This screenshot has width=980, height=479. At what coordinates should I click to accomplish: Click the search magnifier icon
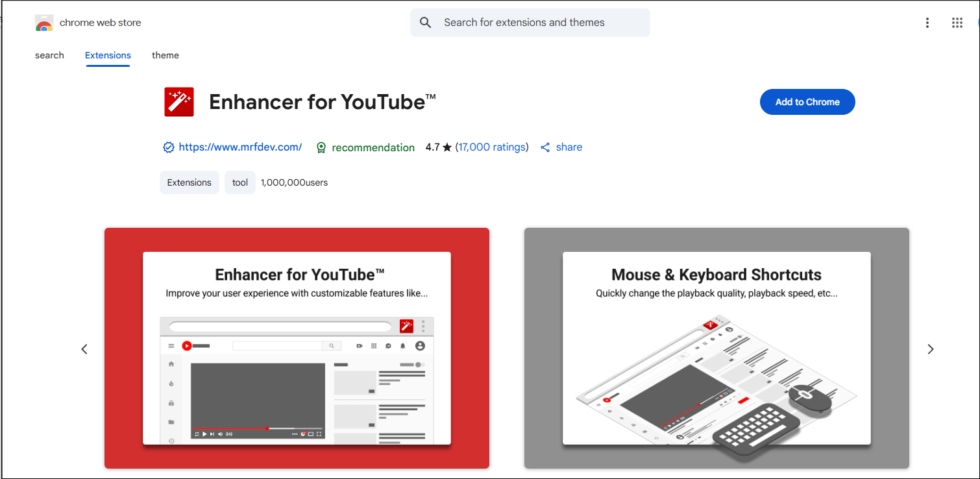click(x=426, y=23)
